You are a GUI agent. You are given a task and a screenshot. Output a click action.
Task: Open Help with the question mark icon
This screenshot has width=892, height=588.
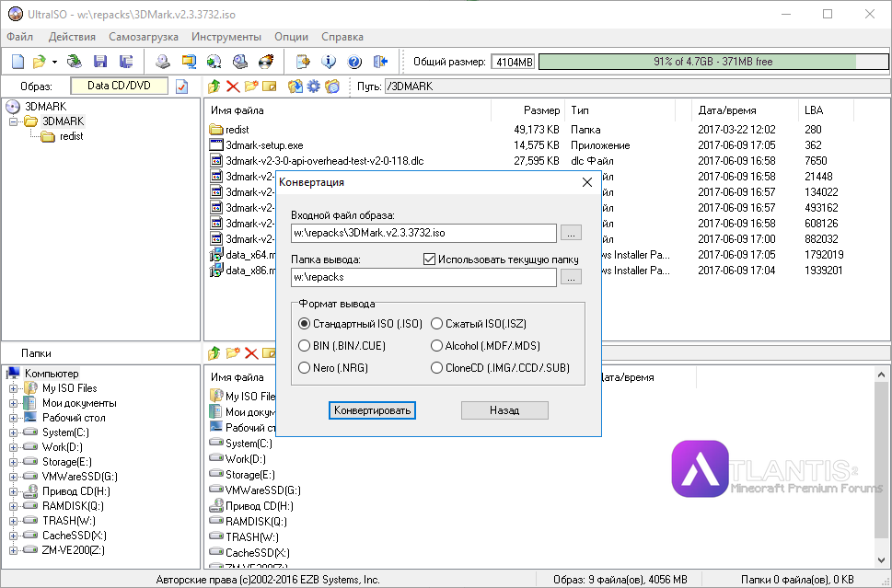point(354,62)
